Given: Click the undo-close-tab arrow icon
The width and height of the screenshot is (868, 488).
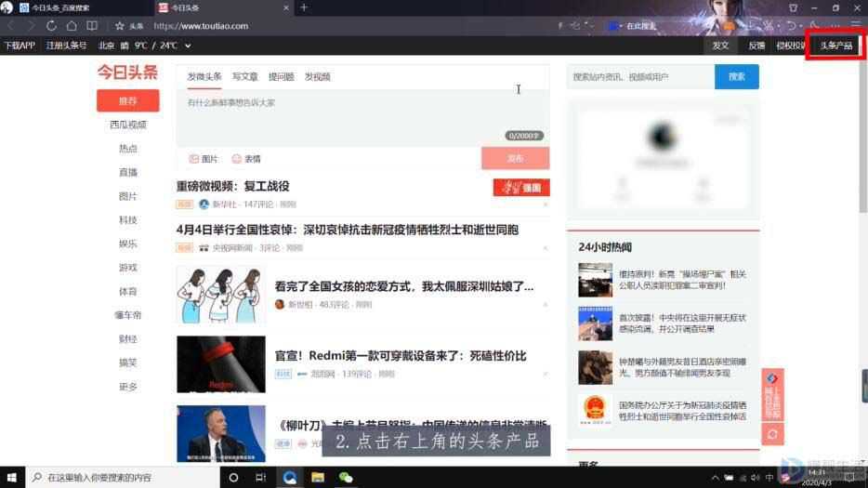Looking at the screenshot, I should pyautogui.click(x=792, y=25).
